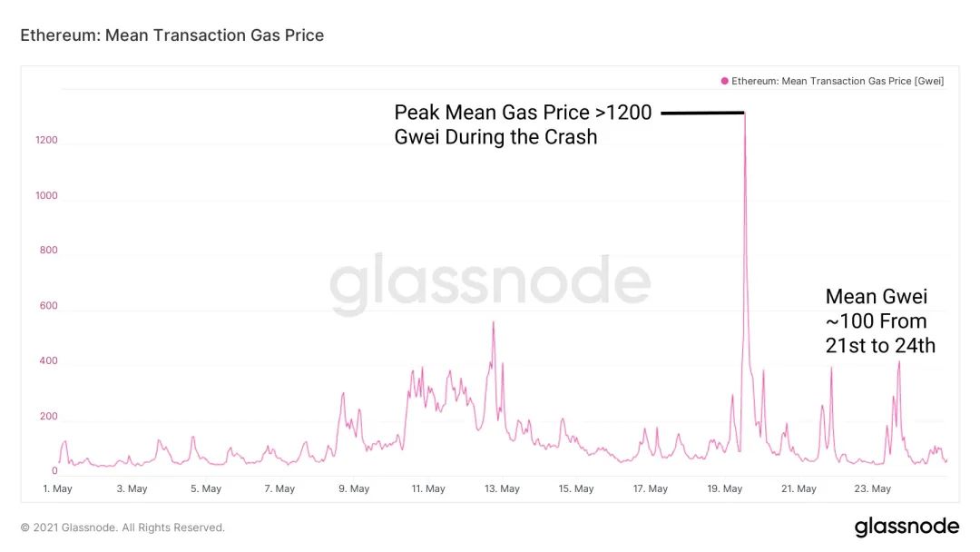Select the 1. May x-axis label

(57, 488)
